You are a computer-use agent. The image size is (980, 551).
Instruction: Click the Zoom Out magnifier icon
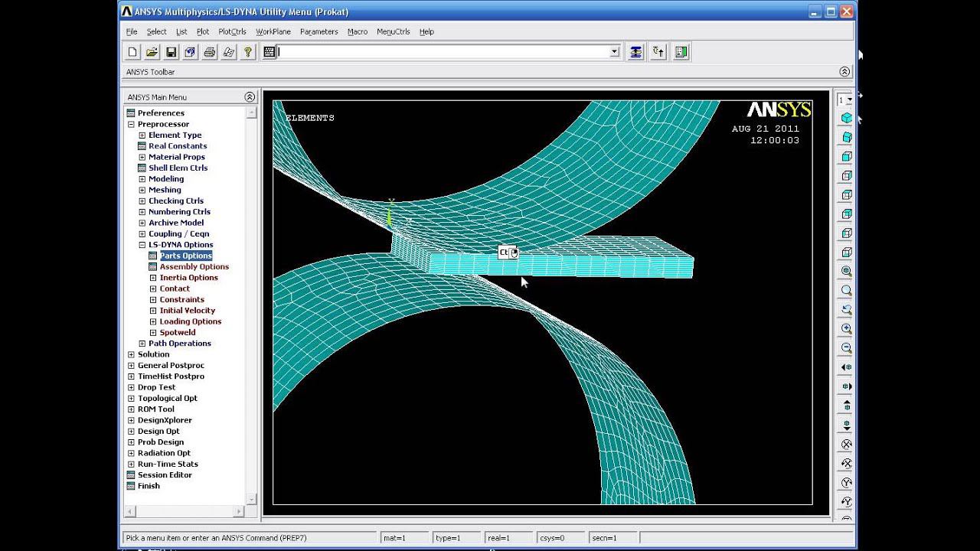tap(846, 347)
